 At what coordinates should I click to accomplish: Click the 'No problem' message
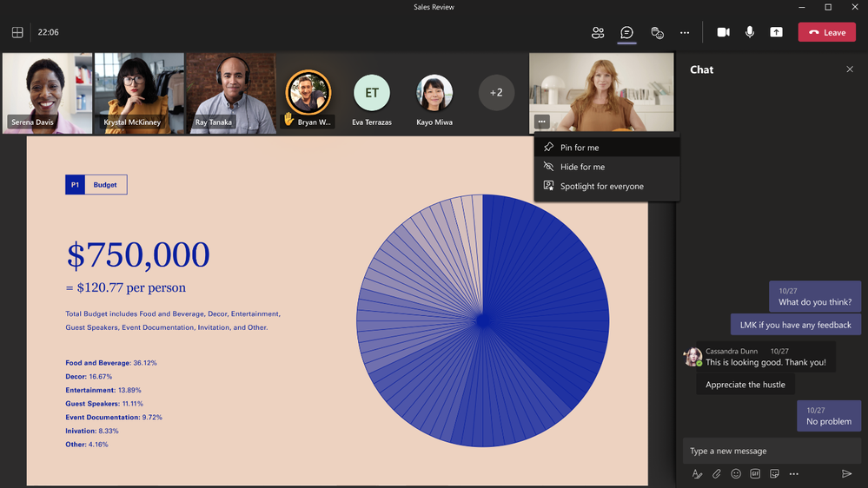(829, 416)
